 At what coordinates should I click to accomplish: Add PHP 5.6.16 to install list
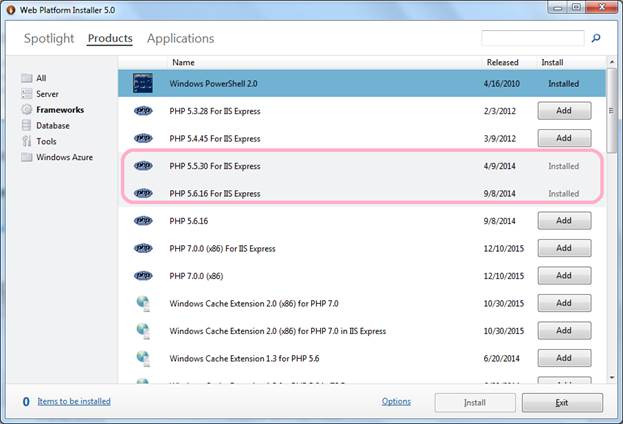click(563, 221)
